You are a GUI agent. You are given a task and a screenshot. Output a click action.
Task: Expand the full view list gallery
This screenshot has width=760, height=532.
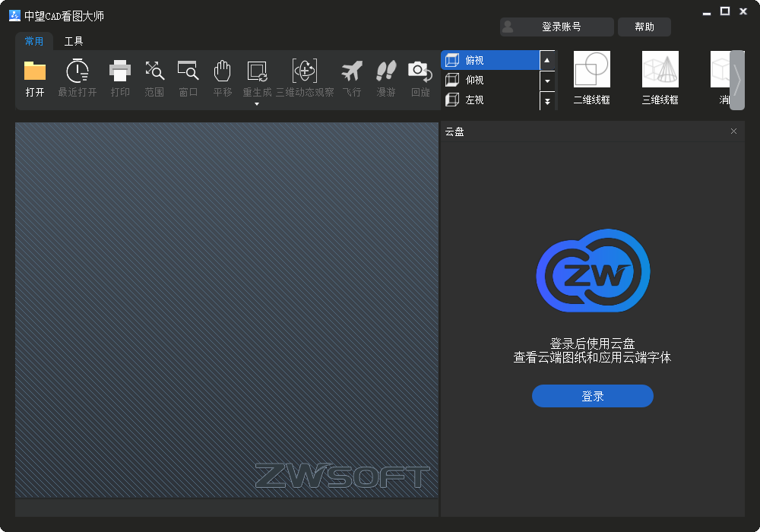pos(547,100)
